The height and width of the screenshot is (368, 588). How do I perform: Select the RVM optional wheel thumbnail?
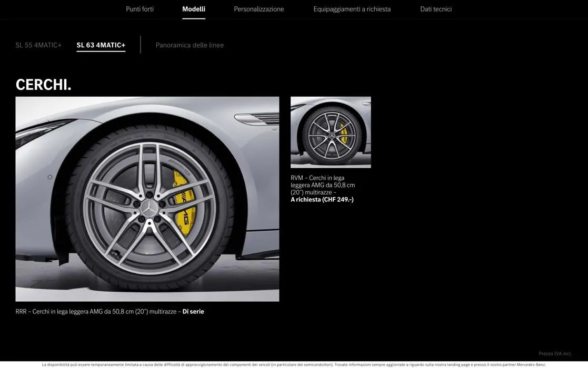pyautogui.click(x=331, y=132)
